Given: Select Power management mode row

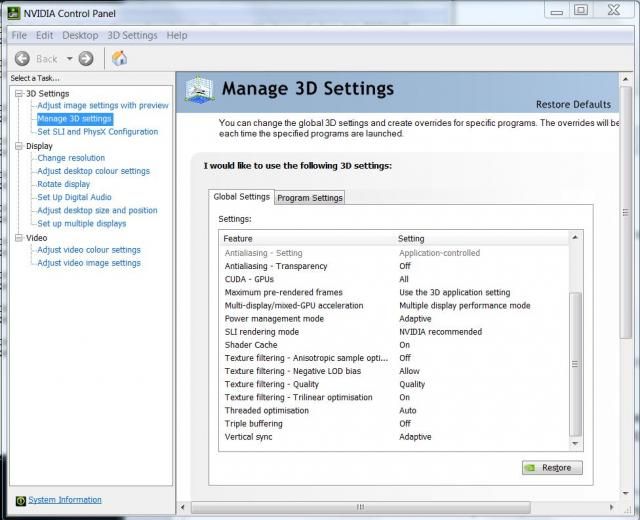Looking at the screenshot, I should coord(395,318).
